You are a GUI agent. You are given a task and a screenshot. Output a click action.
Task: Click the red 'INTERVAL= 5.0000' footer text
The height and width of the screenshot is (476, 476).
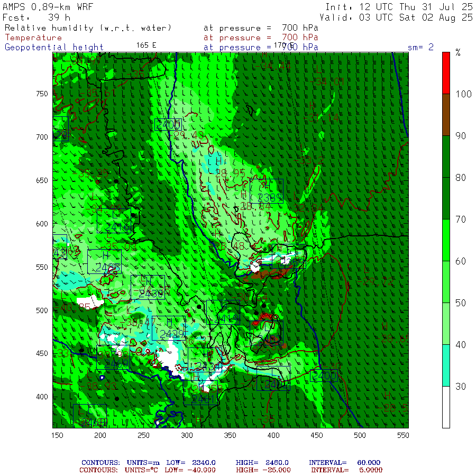click(346, 470)
